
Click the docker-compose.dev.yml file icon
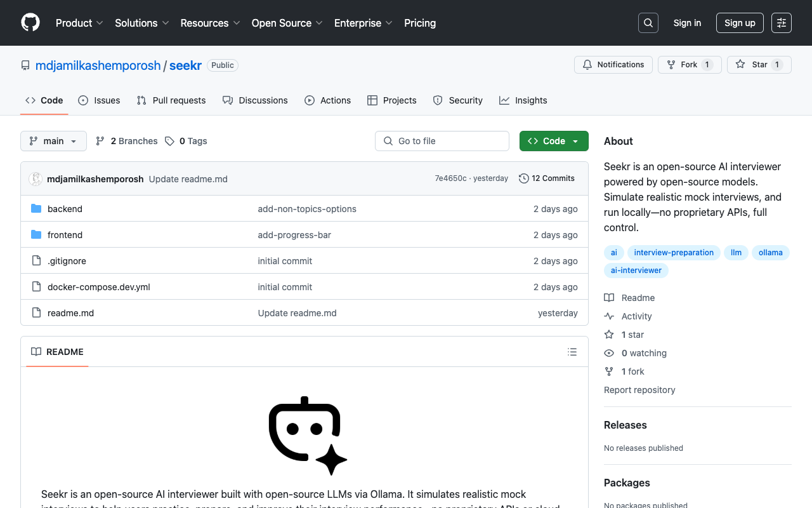click(36, 287)
